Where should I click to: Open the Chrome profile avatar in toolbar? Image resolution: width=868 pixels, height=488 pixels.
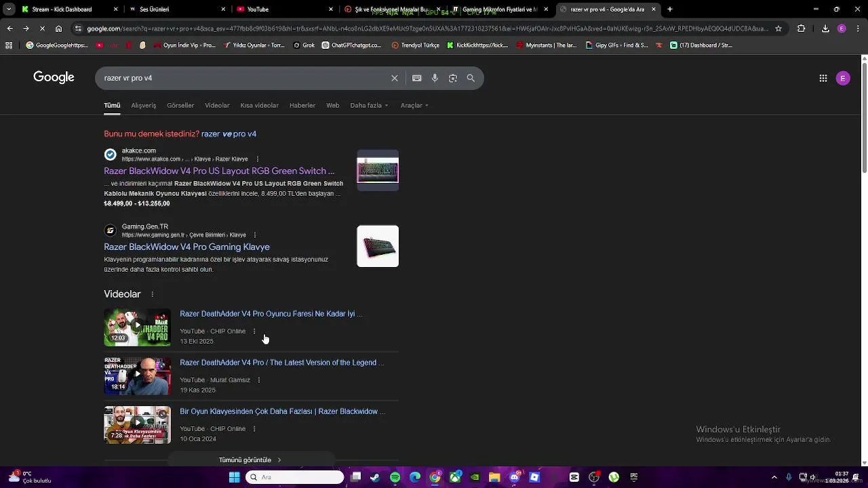(x=842, y=28)
